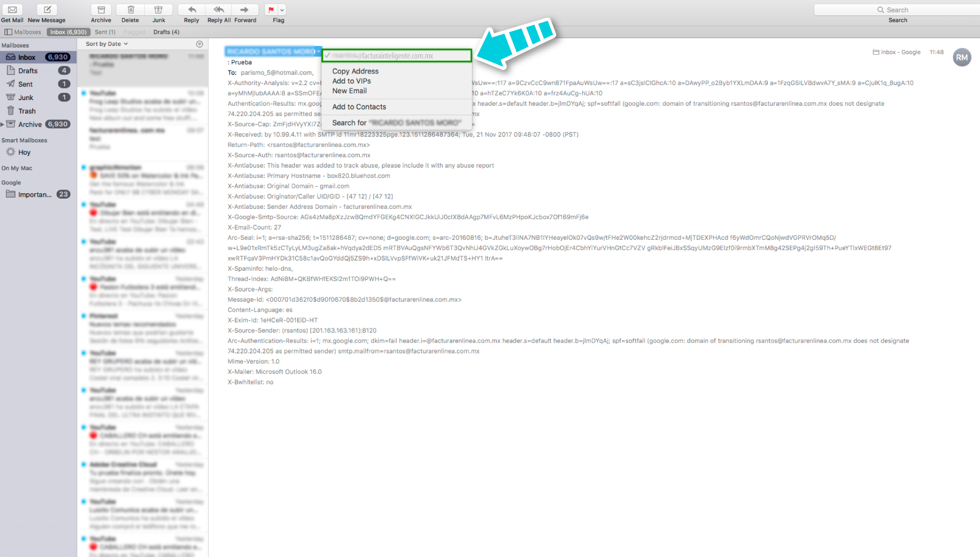Screen dimensions: 980x557
Task: Click the Delete trash icon in toolbar
Action: tap(130, 10)
